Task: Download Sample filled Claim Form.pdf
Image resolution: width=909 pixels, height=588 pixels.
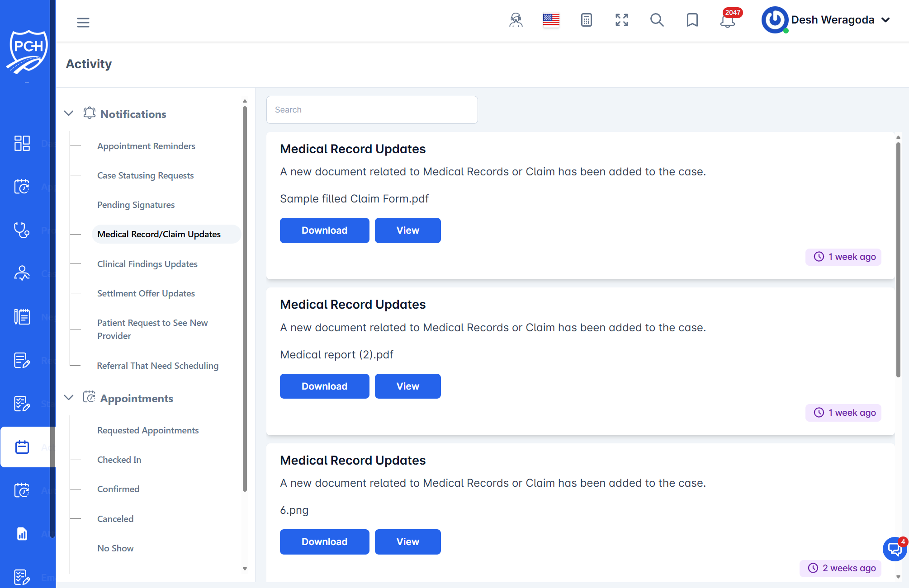Action: point(324,230)
